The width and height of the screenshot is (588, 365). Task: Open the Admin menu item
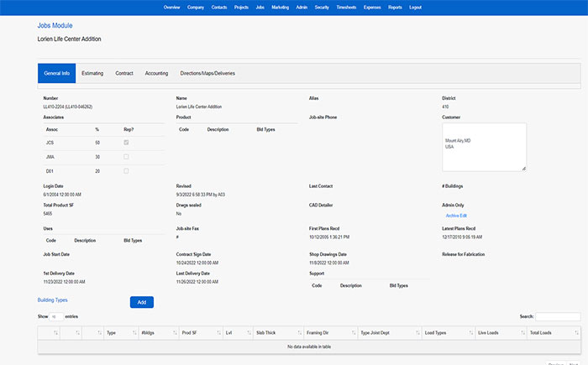[302, 7]
